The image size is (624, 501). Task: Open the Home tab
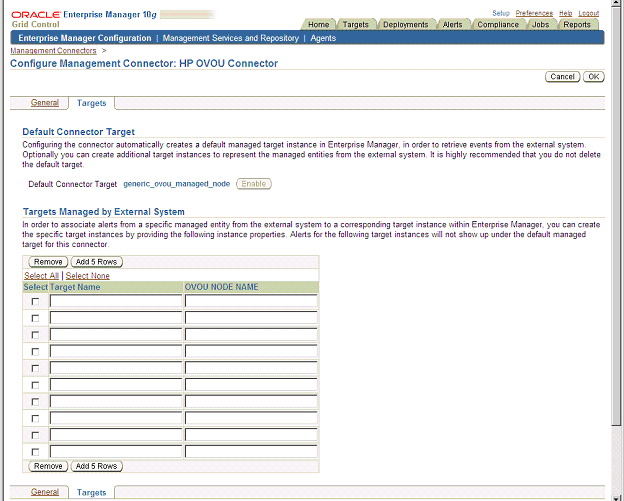click(x=318, y=24)
